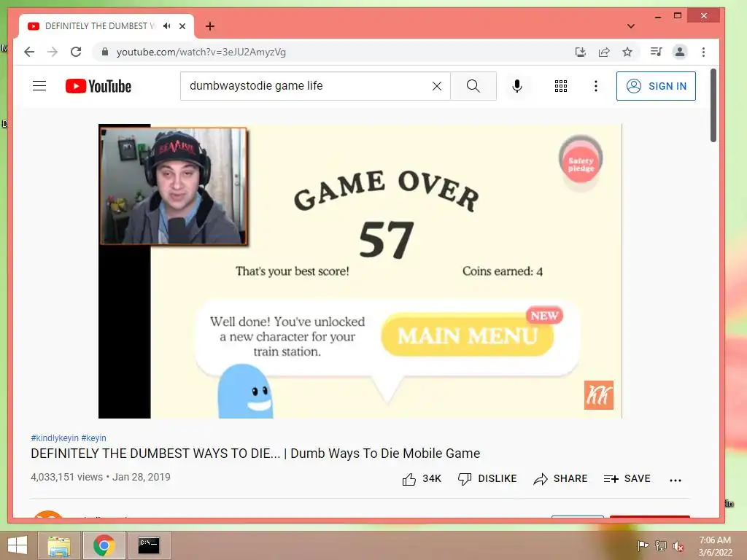Go to YouTube home via logo
Image resolution: width=747 pixels, height=560 pixels.
click(98, 86)
